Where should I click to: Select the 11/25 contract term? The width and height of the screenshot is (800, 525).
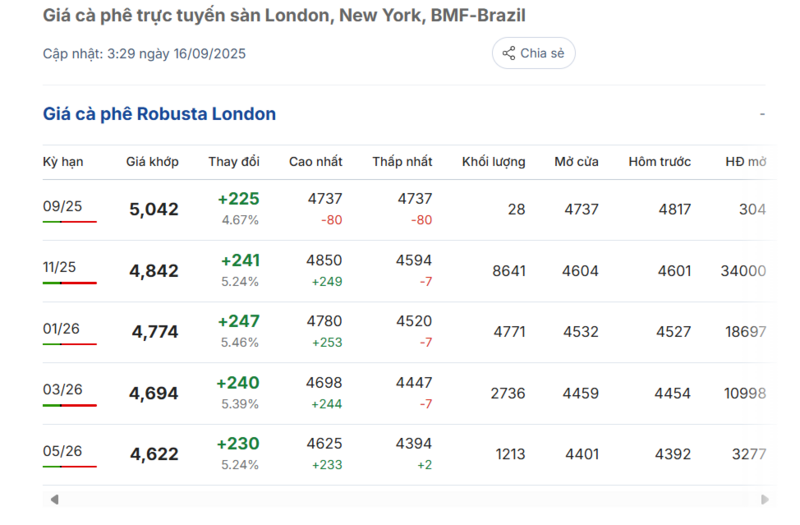(x=62, y=267)
